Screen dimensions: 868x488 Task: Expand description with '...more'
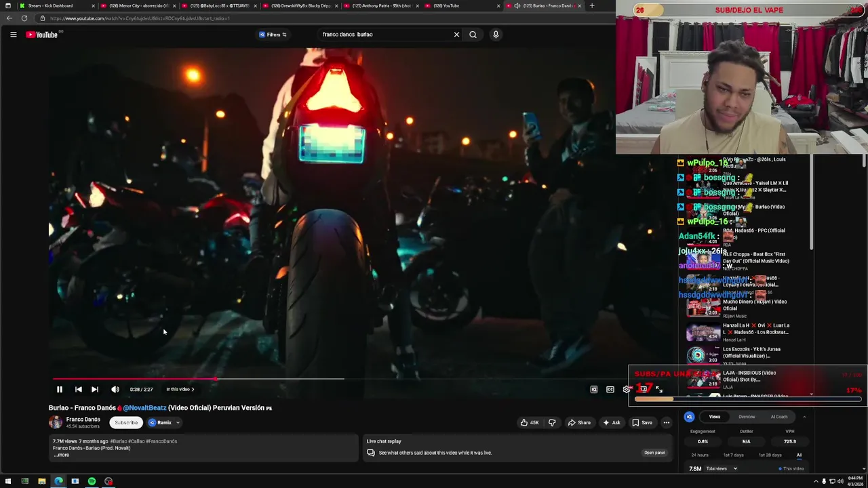[62, 455]
